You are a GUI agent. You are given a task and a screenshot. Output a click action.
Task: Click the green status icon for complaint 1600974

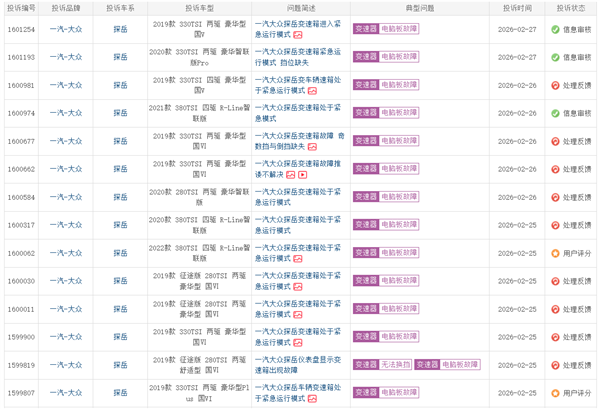555,114
